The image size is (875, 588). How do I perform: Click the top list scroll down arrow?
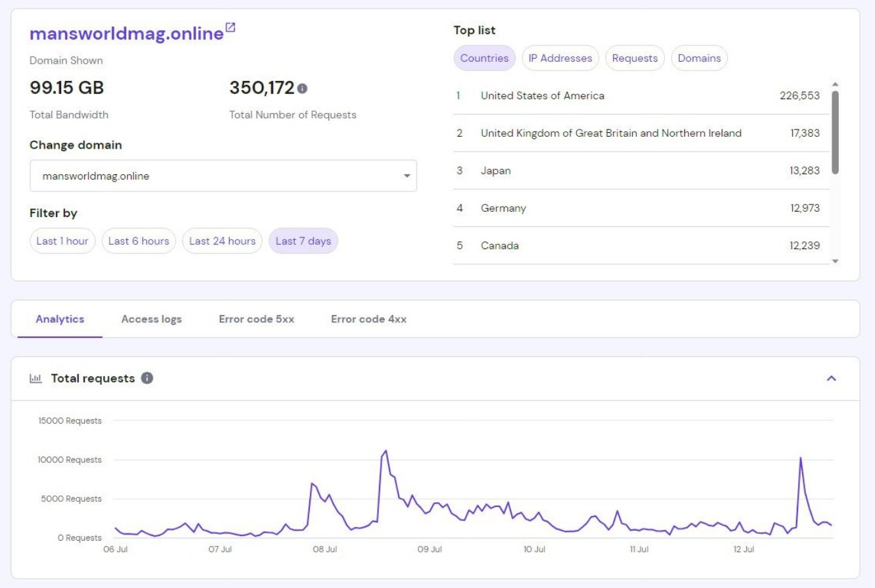click(835, 261)
